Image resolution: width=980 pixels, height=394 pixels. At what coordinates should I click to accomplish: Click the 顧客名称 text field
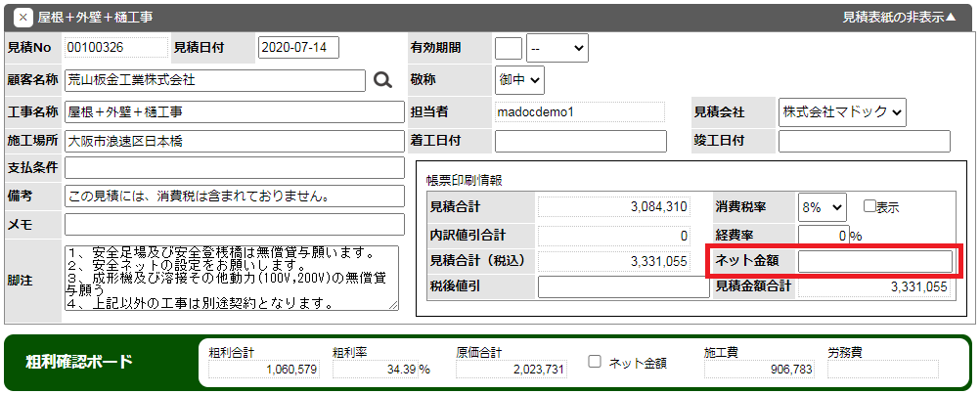click(214, 80)
